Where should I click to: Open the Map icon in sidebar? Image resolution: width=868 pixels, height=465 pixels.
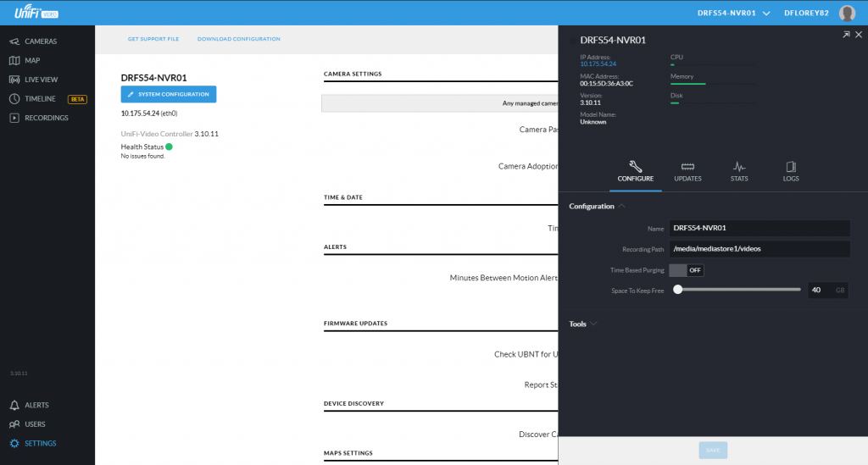14,60
